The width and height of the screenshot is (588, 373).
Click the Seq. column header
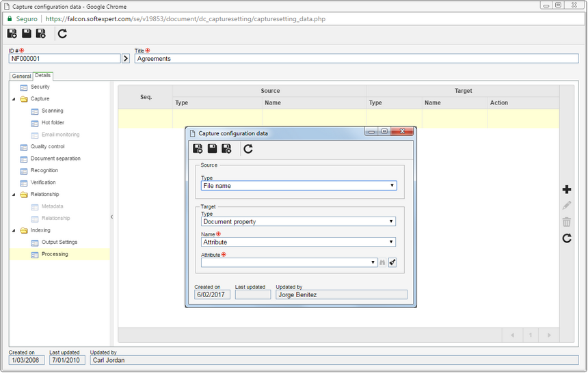[146, 97]
